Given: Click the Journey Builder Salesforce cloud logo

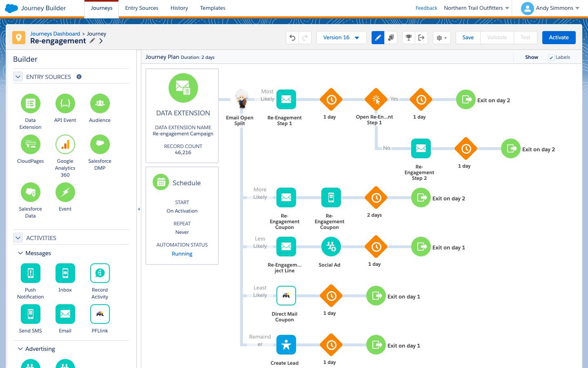Looking at the screenshot, I should pos(11,8).
